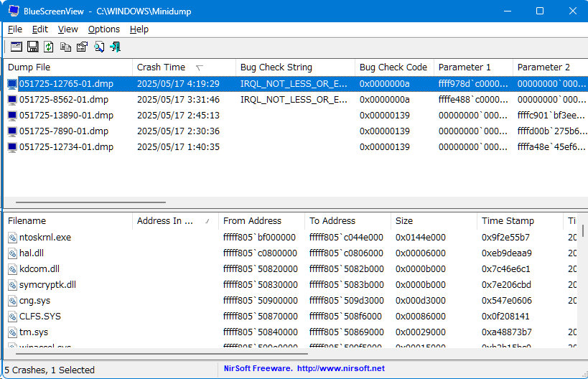588x379 pixels.
Task: Sort by the Size column header
Action: (x=434, y=221)
